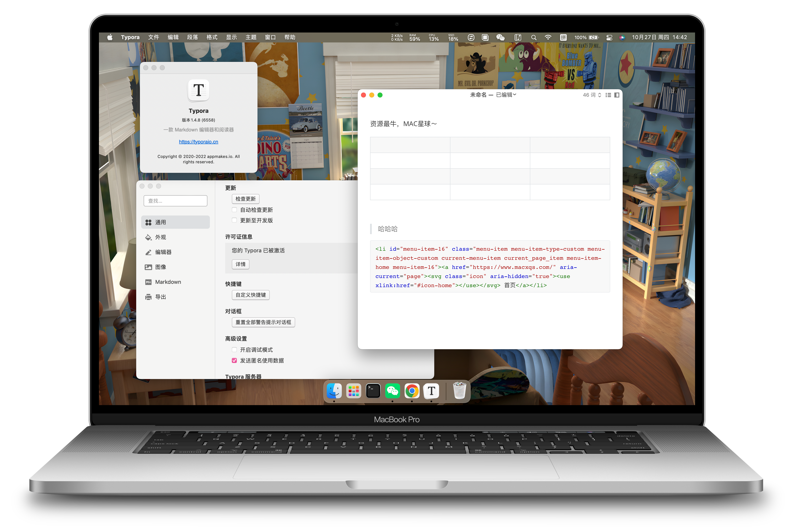794x532 pixels.
Task: Open the 段落 menu
Action: [x=193, y=37]
